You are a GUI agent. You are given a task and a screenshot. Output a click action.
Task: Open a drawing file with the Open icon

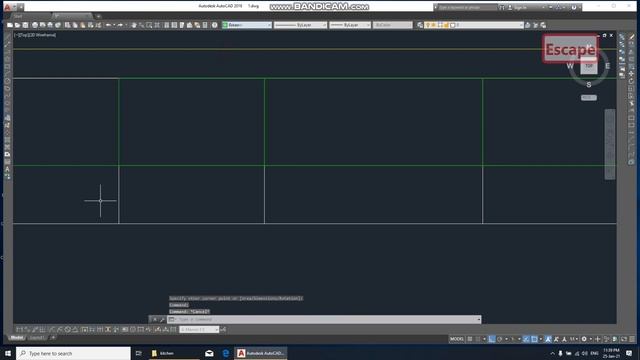click(x=18, y=25)
